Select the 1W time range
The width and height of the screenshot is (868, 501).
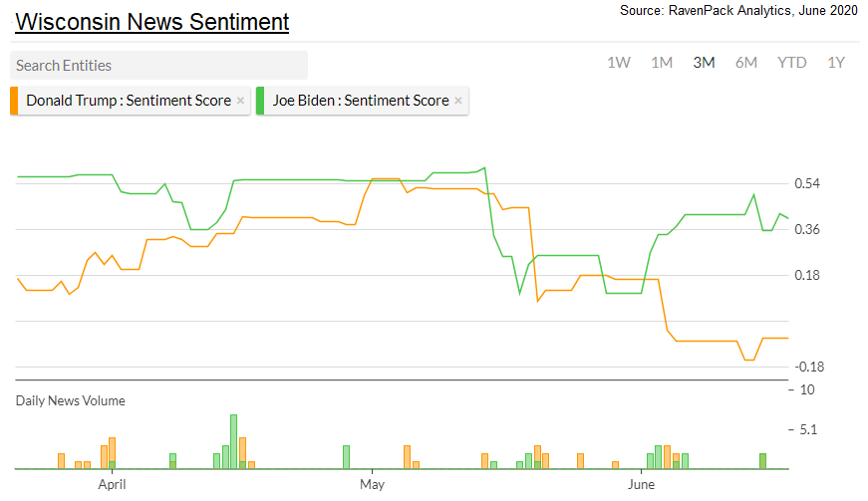point(619,63)
